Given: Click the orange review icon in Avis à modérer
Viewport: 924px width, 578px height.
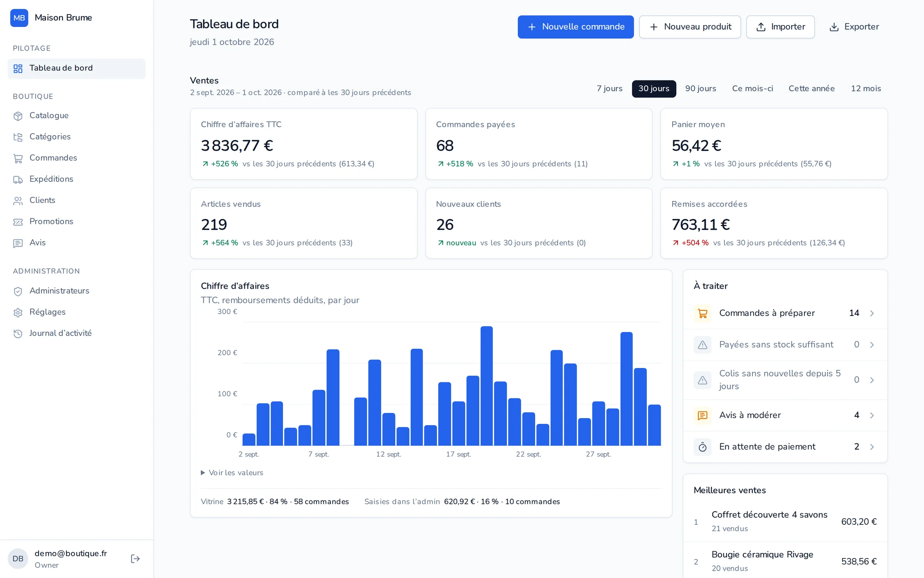Looking at the screenshot, I should click(x=703, y=415).
